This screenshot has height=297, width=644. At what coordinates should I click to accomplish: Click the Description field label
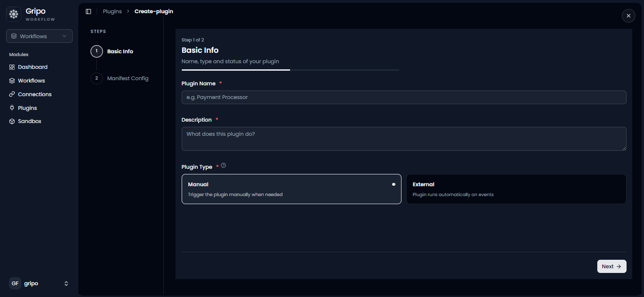[x=197, y=120]
